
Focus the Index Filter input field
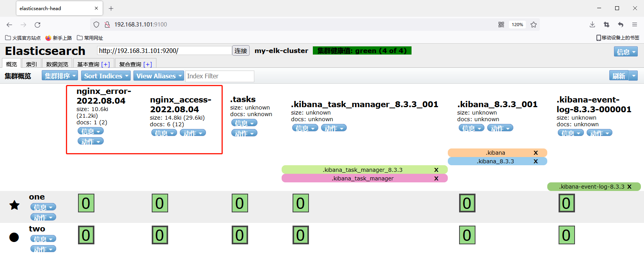point(220,76)
